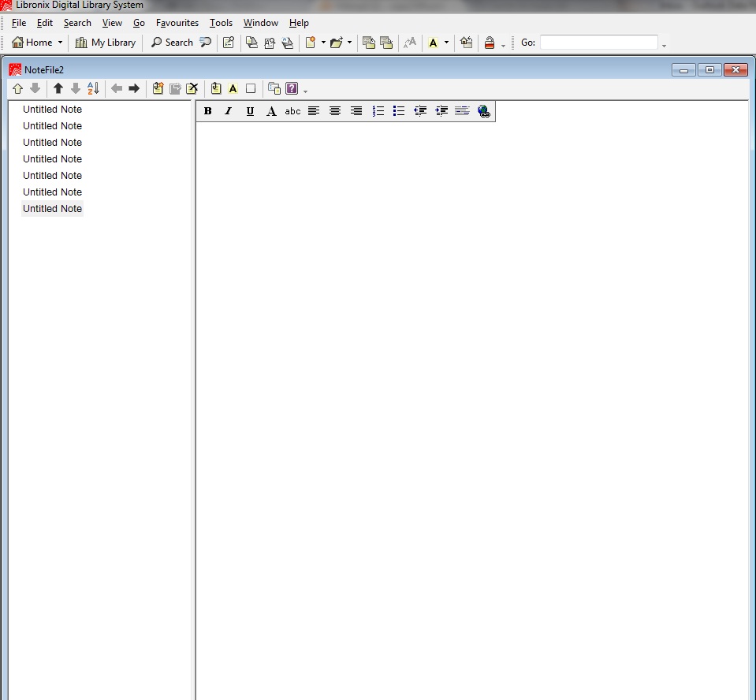Apply italic formatting

tap(228, 111)
